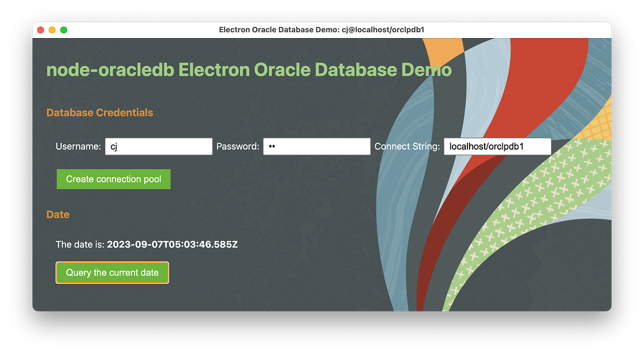Click the node-oracledb demo title text

pyautogui.click(x=248, y=69)
